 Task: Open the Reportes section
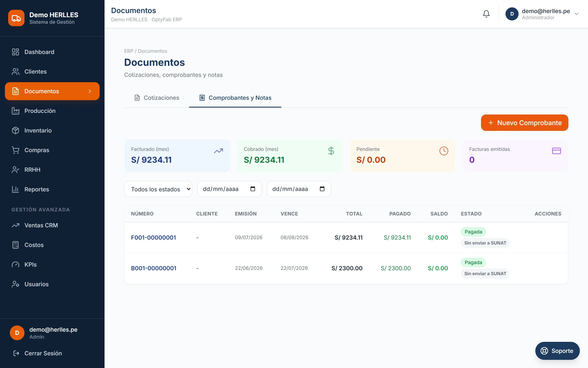click(x=52, y=189)
